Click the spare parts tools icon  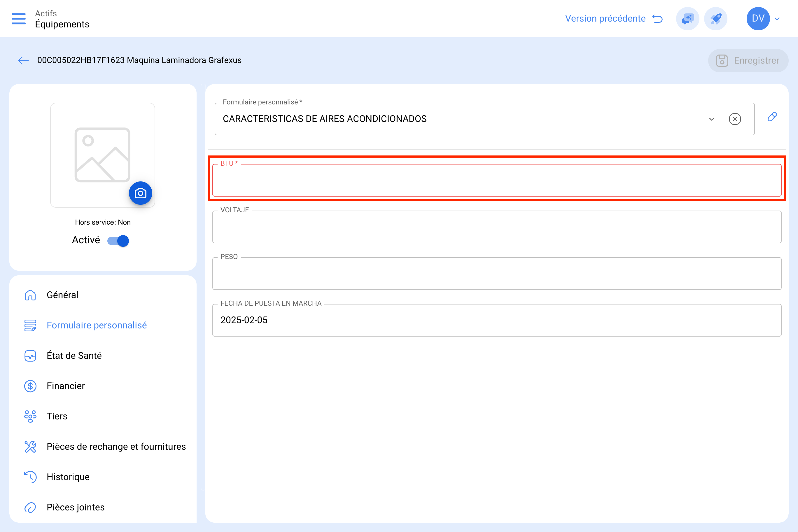30,447
